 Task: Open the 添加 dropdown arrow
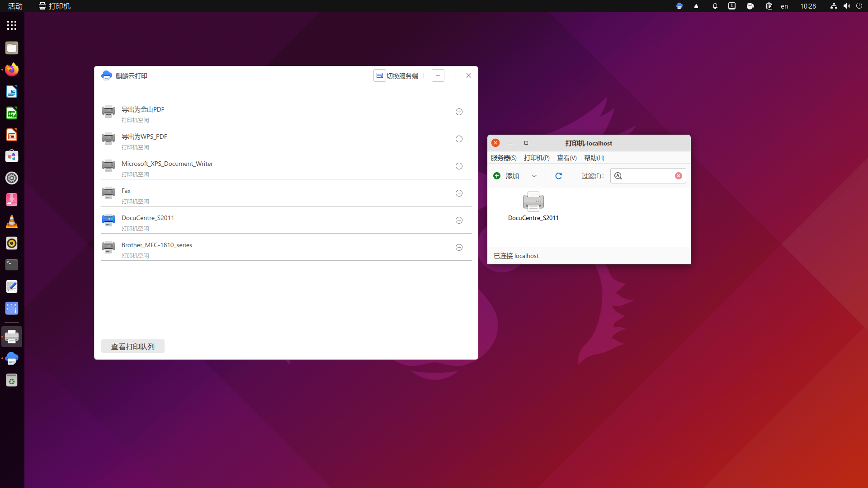coord(534,176)
